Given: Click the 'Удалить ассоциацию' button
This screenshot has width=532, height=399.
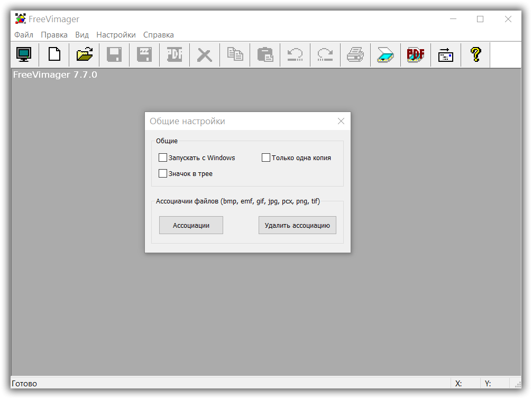Looking at the screenshot, I should (x=297, y=225).
